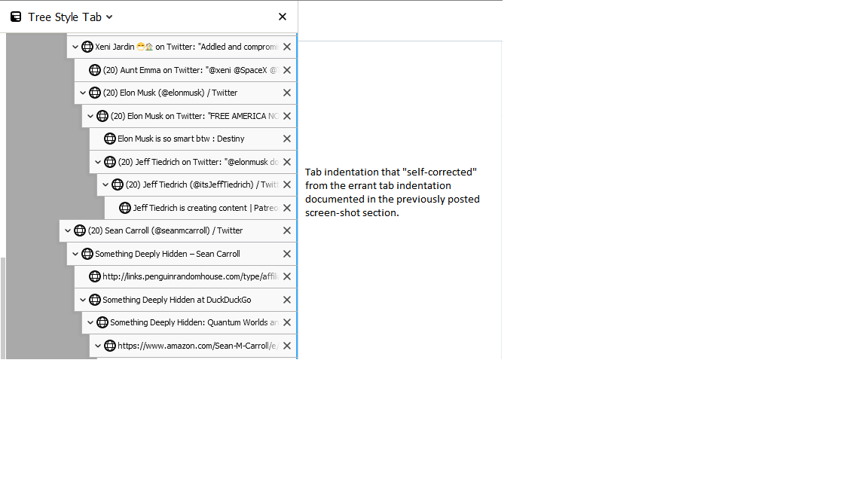Click the sidebar vertical scrollbar thumb

[3, 308]
